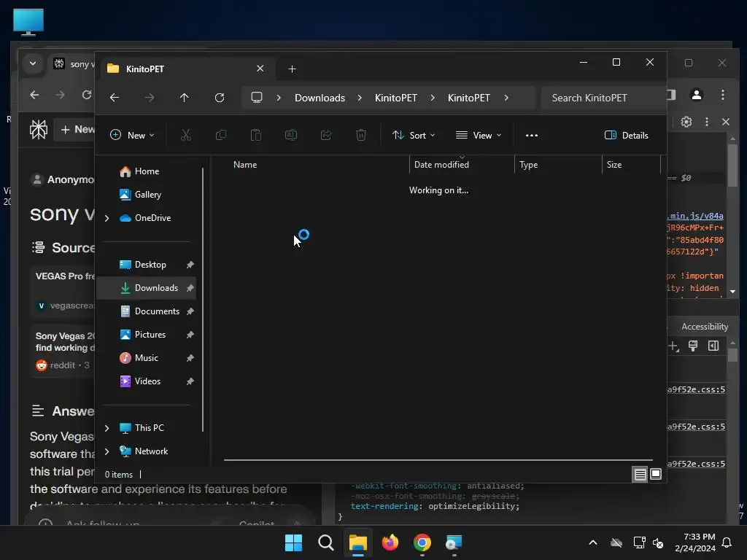747x560 pixels.
Task: Click File Explorer taskbar icon
Action: 357,542
